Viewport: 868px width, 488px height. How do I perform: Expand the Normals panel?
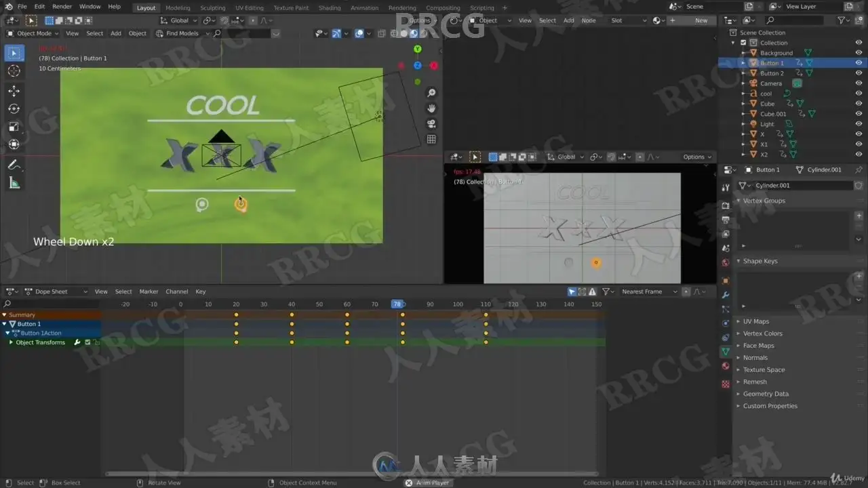pos(755,358)
